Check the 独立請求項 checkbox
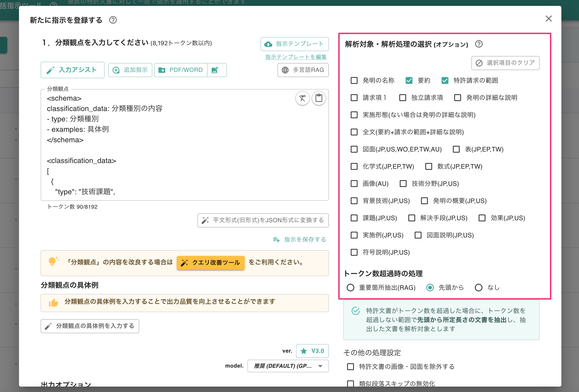The image size is (579, 392). [x=402, y=98]
